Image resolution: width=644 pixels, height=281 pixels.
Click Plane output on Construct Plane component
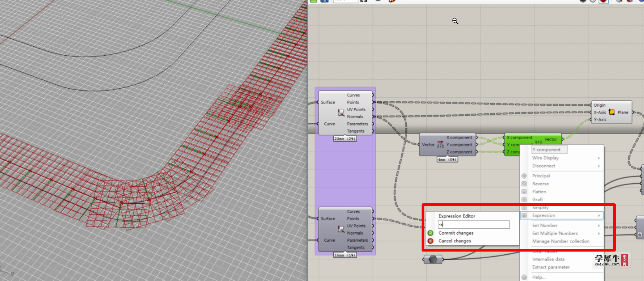623,112
